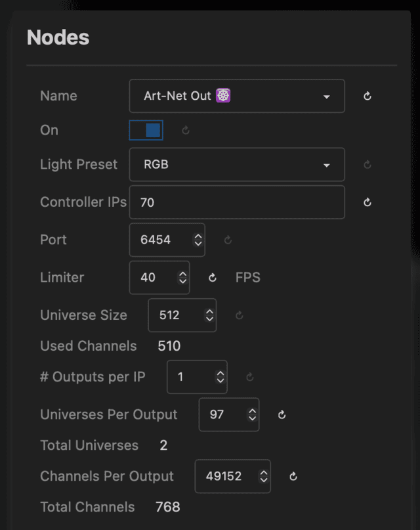Reset the Universes Per Output value
The height and width of the screenshot is (530, 420).
pyautogui.click(x=282, y=415)
